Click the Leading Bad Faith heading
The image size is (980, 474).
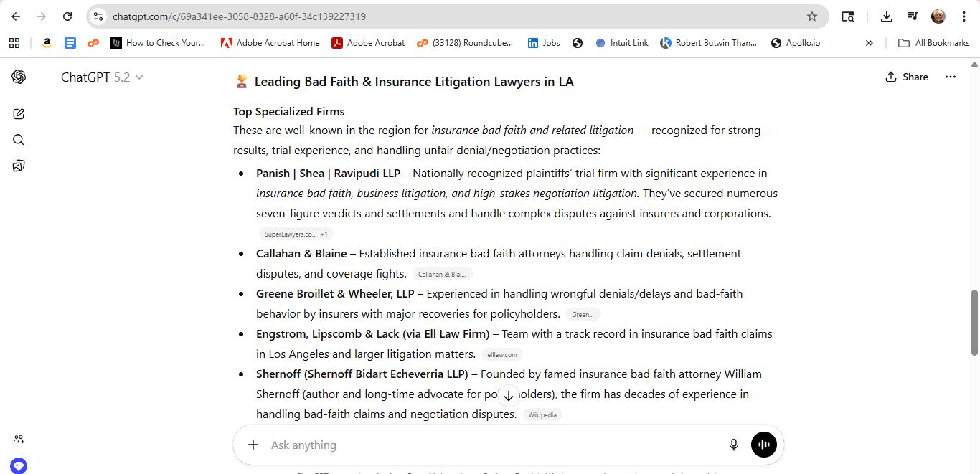coord(414,82)
